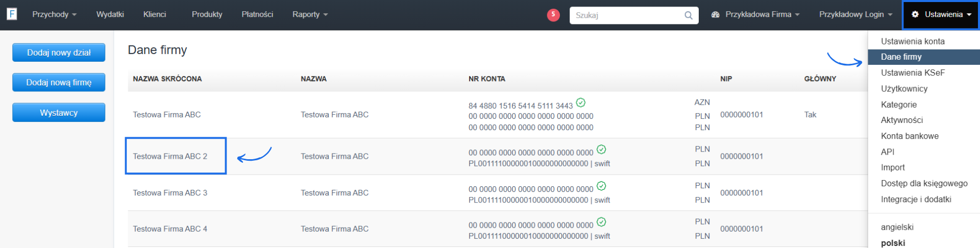The width and height of the screenshot is (980, 248).
Task: Expand the Przychody dropdown menu
Action: [54, 14]
